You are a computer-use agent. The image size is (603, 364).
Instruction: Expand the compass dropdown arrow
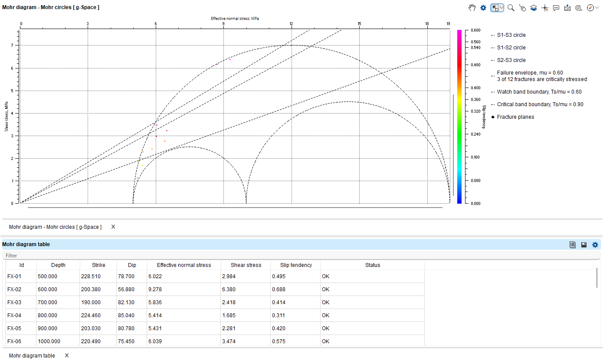click(x=597, y=8)
